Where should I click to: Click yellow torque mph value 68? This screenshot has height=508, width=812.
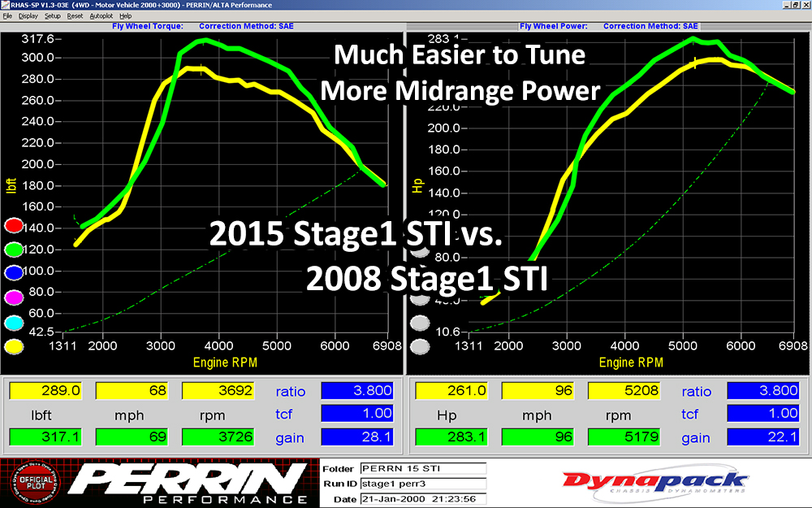click(132, 390)
